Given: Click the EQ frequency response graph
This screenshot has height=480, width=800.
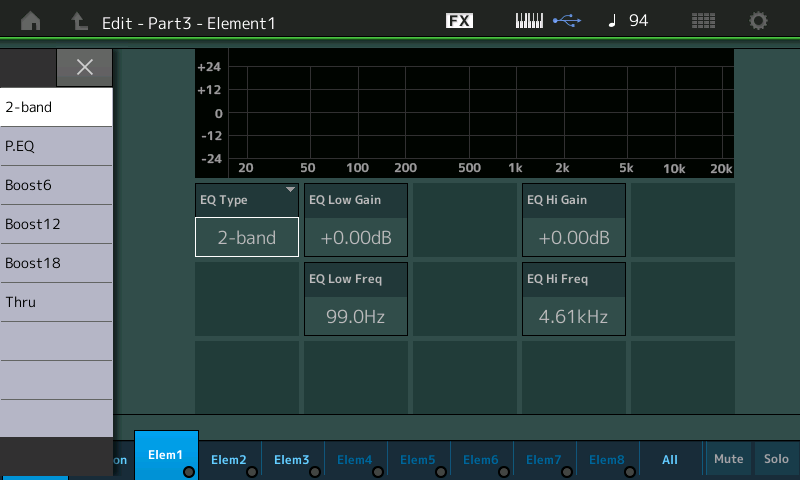Looking at the screenshot, I should point(464,113).
